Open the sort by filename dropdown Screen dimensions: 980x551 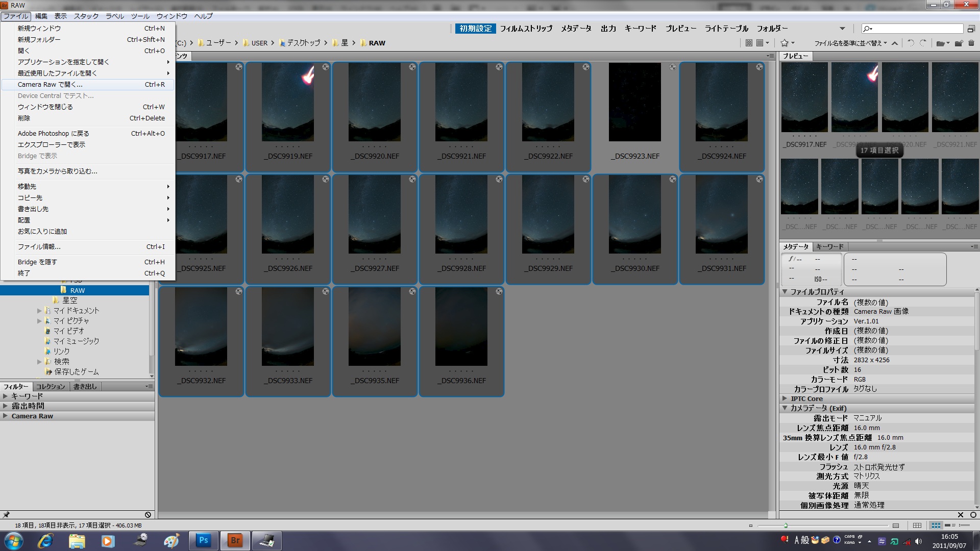pos(850,43)
